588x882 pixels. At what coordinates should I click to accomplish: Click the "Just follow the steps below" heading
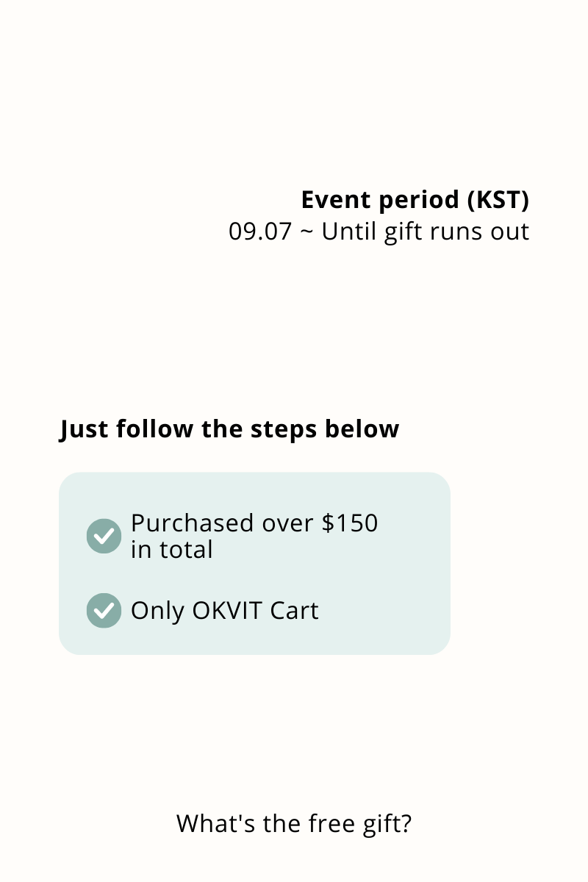click(x=229, y=429)
